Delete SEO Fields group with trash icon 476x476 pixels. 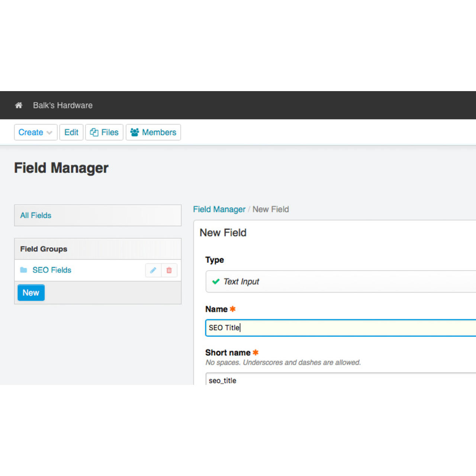pos(169,270)
